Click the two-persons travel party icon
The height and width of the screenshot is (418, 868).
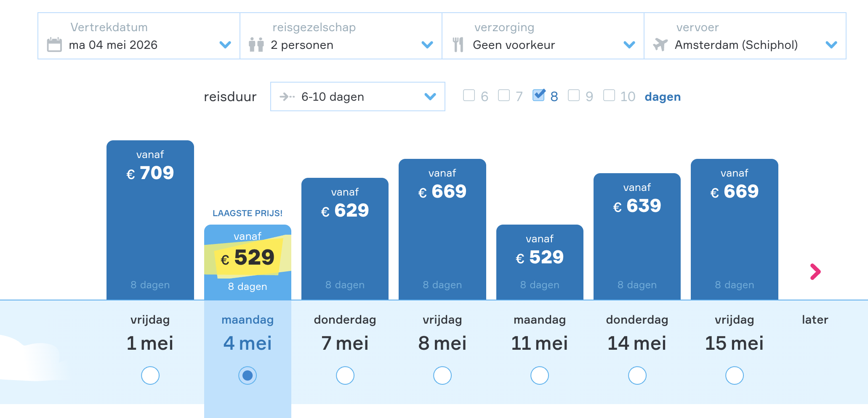click(x=256, y=45)
